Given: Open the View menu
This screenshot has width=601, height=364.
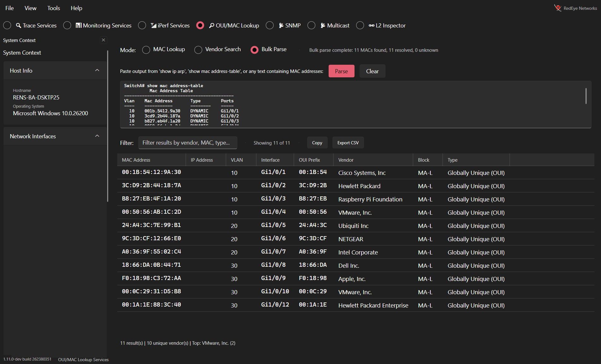Looking at the screenshot, I should click(30, 8).
